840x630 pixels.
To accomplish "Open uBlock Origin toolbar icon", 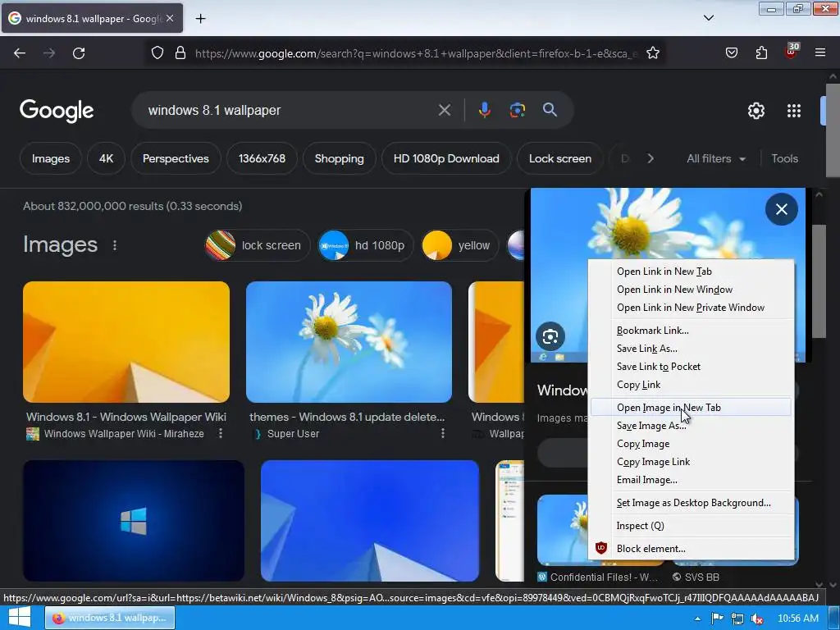I will click(x=792, y=52).
